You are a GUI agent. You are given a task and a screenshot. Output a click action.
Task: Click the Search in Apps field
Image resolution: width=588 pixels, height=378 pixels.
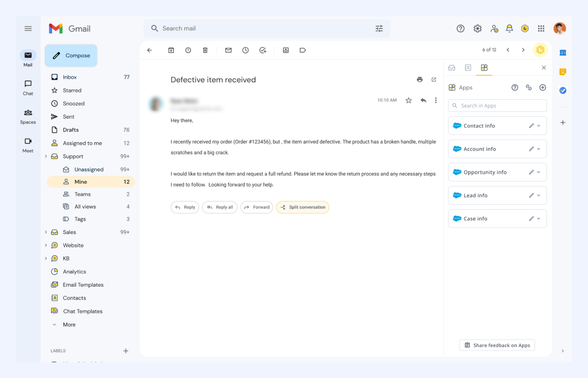[497, 105]
